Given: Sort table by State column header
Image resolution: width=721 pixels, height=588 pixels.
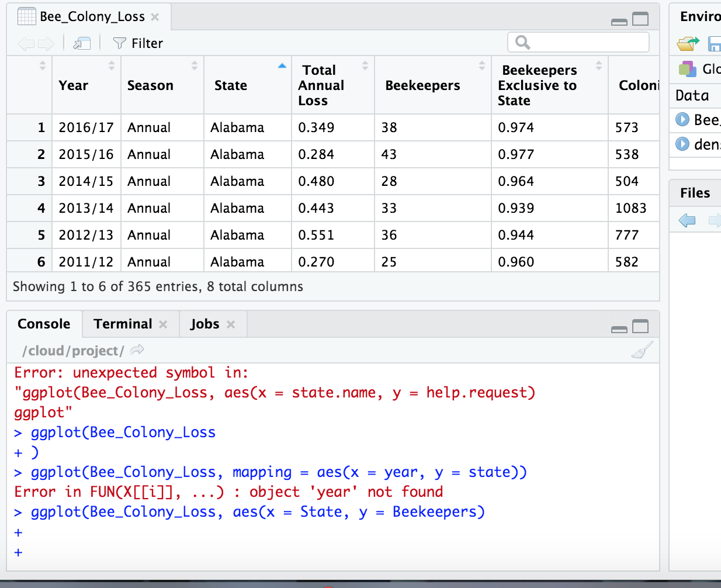Looking at the screenshot, I should (231, 85).
